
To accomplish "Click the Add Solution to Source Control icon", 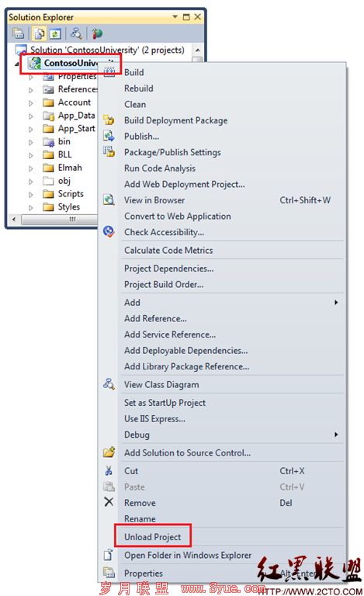I will (109, 452).
